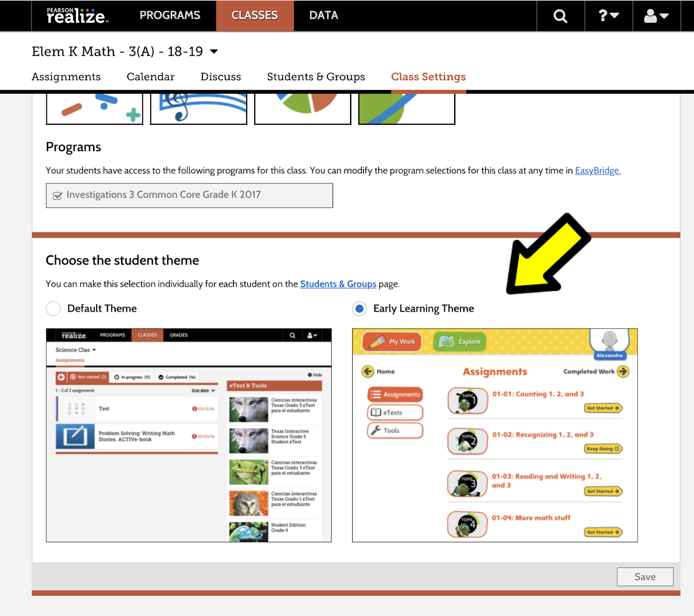The width and height of the screenshot is (694, 616).
Task: Open the Calendar tab
Action: tap(151, 77)
